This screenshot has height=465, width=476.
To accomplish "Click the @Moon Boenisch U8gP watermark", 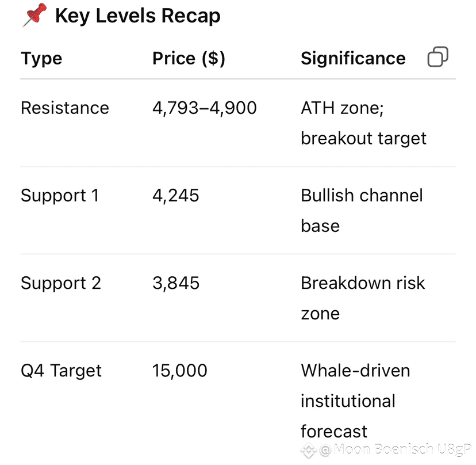I will 395,449.
